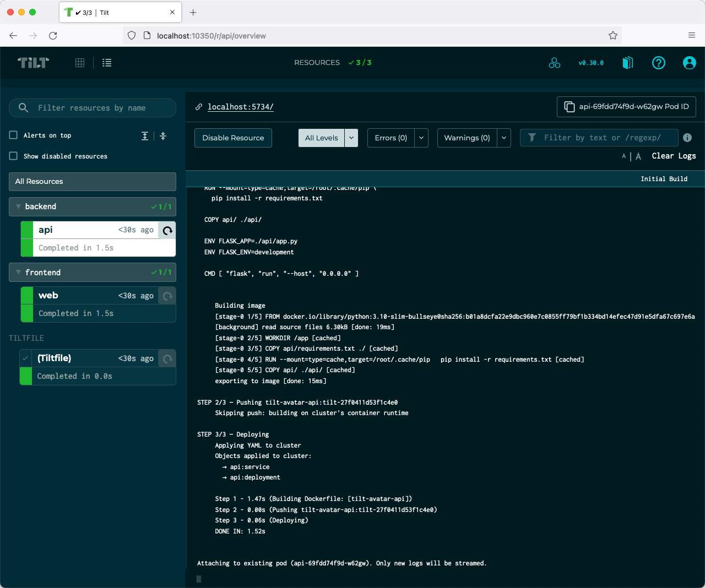This screenshot has width=705, height=588.
Task: Open cluster status icon in header
Action: (555, 63)
